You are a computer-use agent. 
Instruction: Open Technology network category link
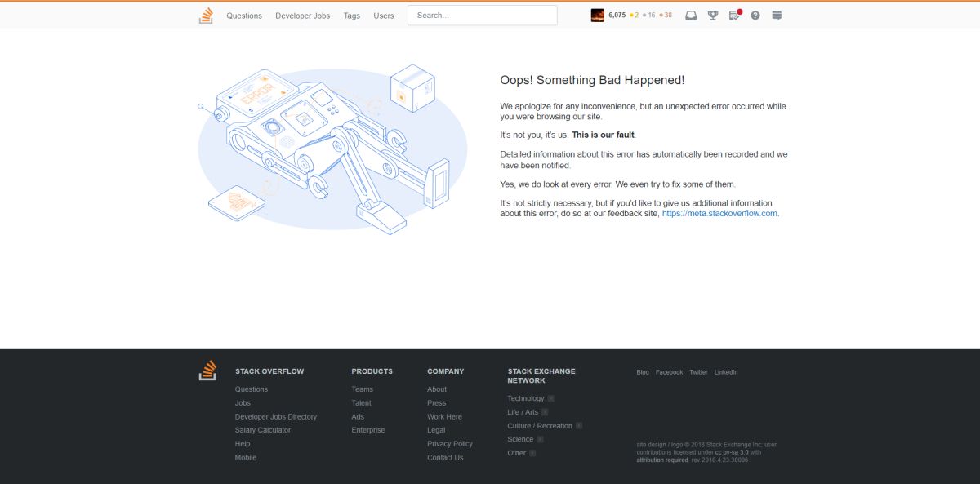[526, 398]
